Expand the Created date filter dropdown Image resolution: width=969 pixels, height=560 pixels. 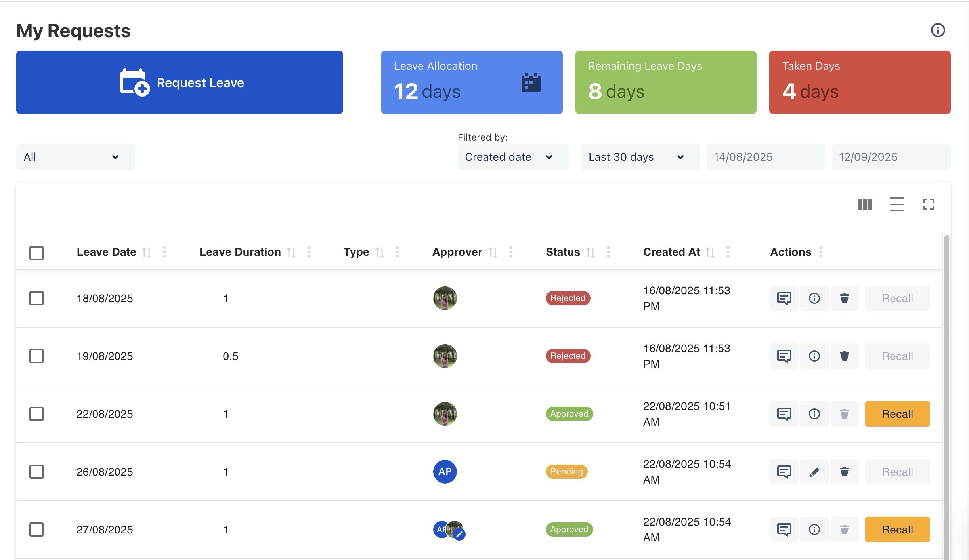[513, 157]
